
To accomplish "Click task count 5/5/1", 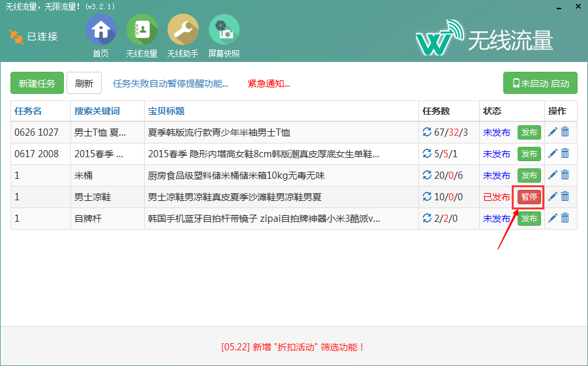I will [446, 154].
